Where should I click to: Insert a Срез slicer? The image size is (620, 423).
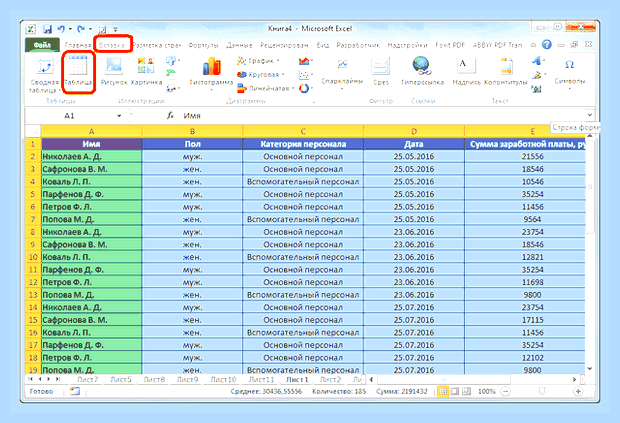coord(381,72)
